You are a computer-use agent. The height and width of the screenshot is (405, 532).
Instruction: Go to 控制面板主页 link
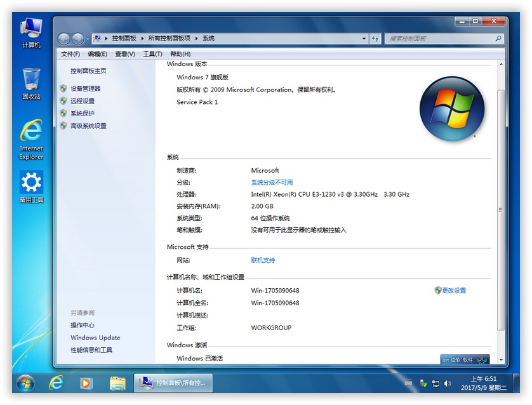click(x=88, y=71)
